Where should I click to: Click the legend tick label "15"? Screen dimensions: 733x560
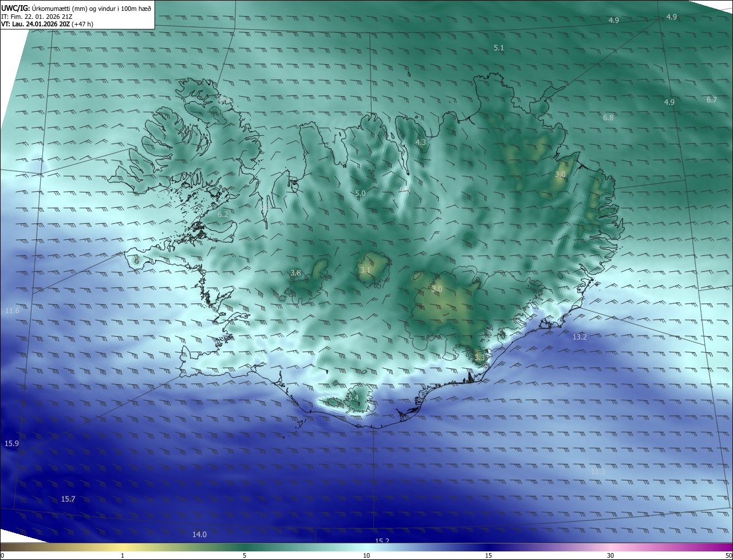[x=488, y=555]
